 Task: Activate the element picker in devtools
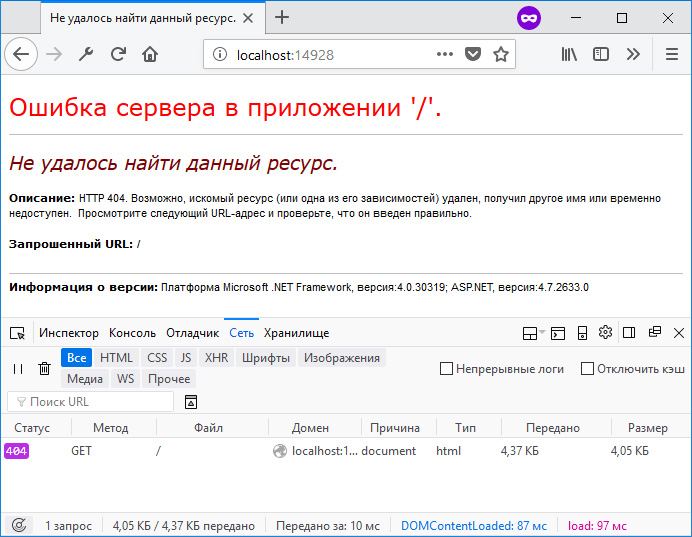[x=18, y=333]
